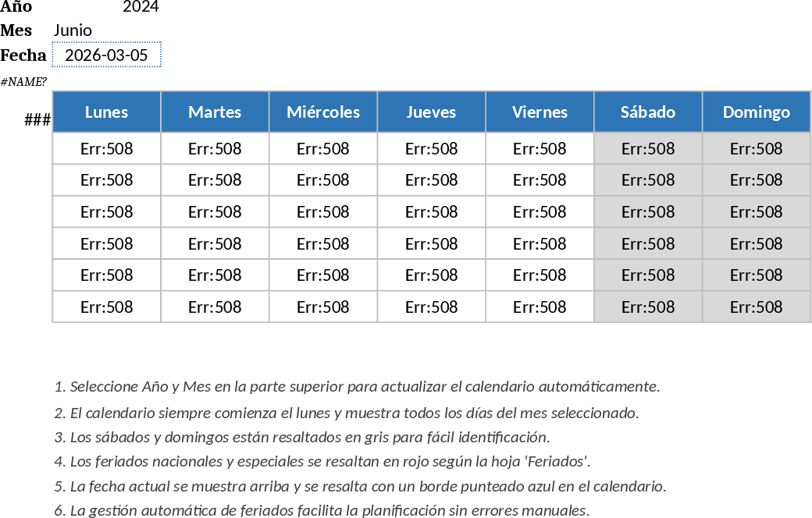Select the Lunes column header
The image size is (812, 518).
click(x=106, y=112)
